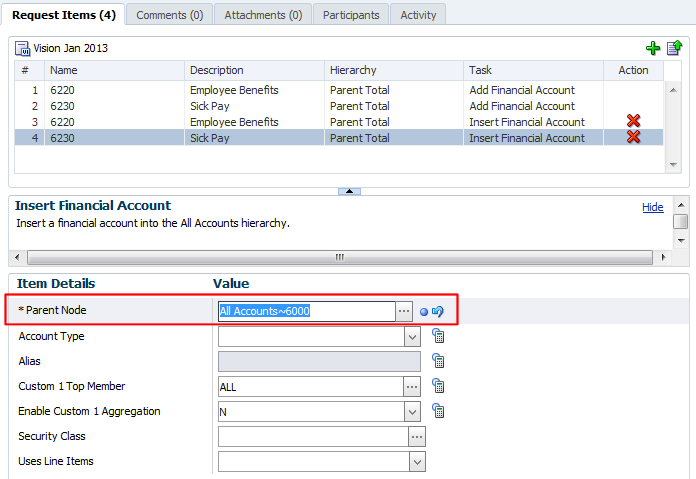Click calculator icon for Enable Custom 1 Aggregation
The height and width of the screenshot is (479, 696).
tap(438, 411)
